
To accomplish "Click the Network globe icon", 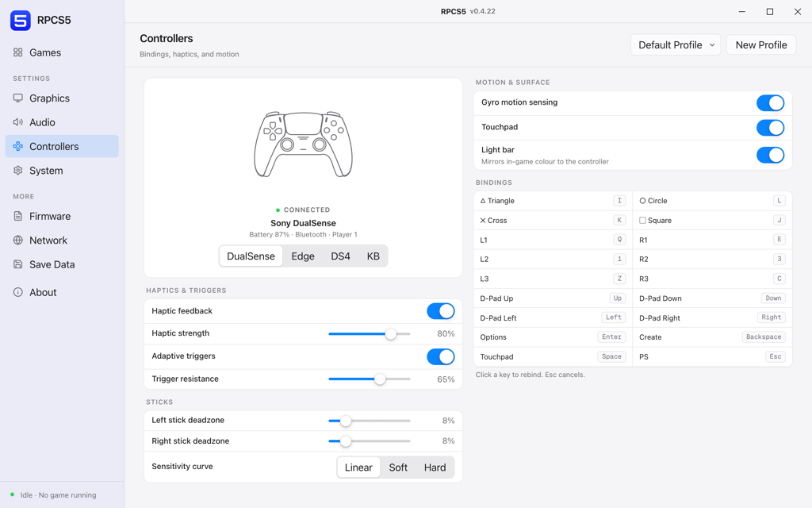I will coord(18,240).
